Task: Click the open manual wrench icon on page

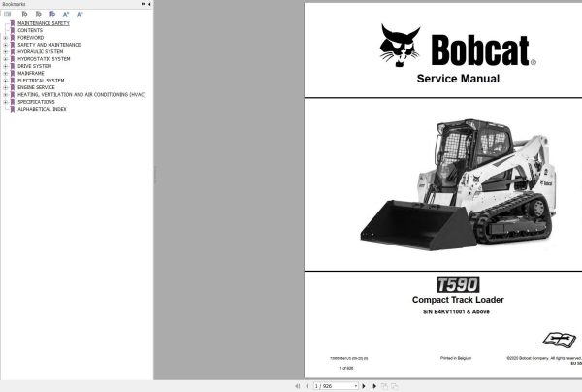Action: click(560, 340)
